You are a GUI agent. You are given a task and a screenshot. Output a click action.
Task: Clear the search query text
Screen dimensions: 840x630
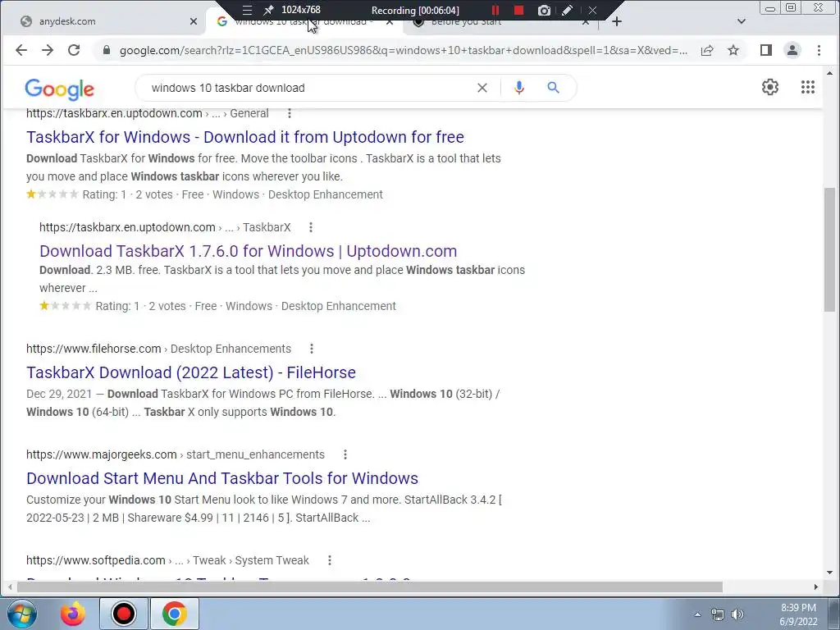(482, 88)
